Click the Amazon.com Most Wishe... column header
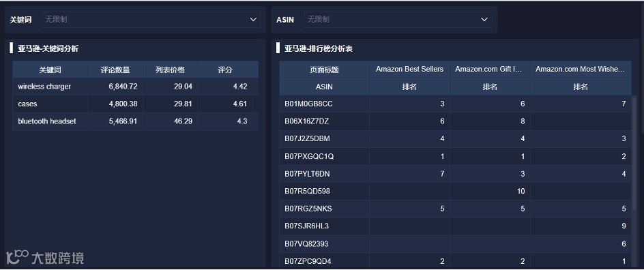Viewport: 644px width, 270px height. pyautogui.click(x=581, y=70)
